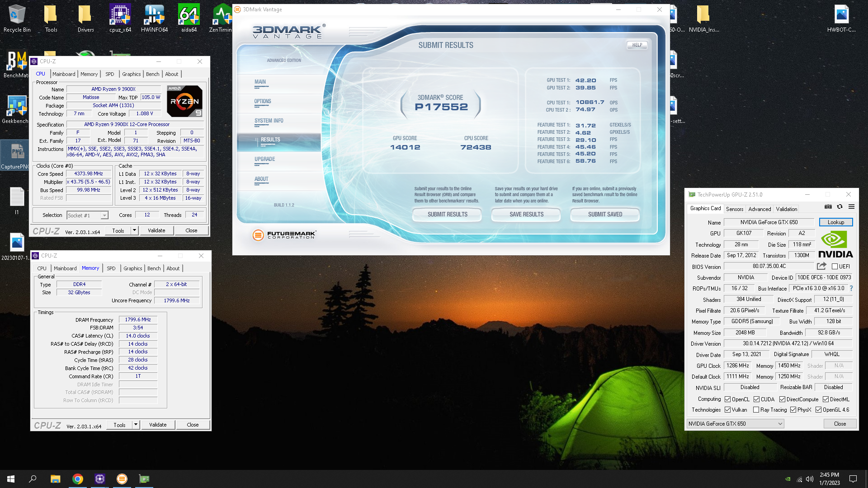Go to SYSTEM INFO in the 3DMark Vantage sidebar

coord(269,121)
